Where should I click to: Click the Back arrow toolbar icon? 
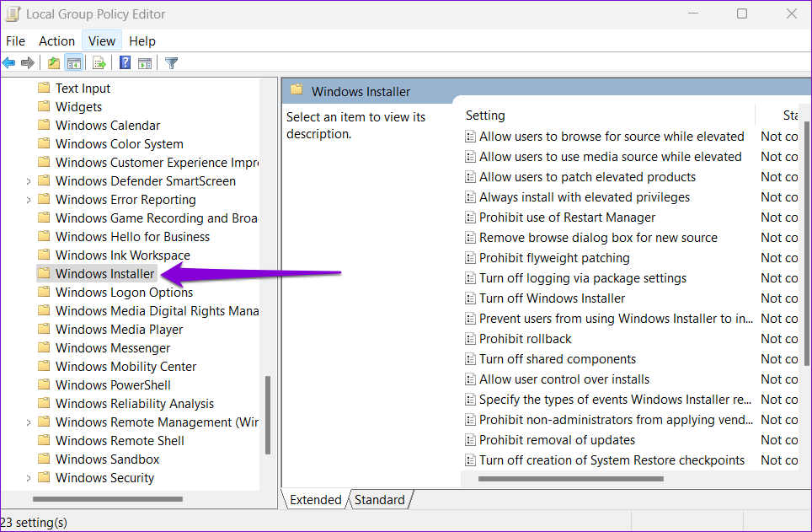point(9,63)
